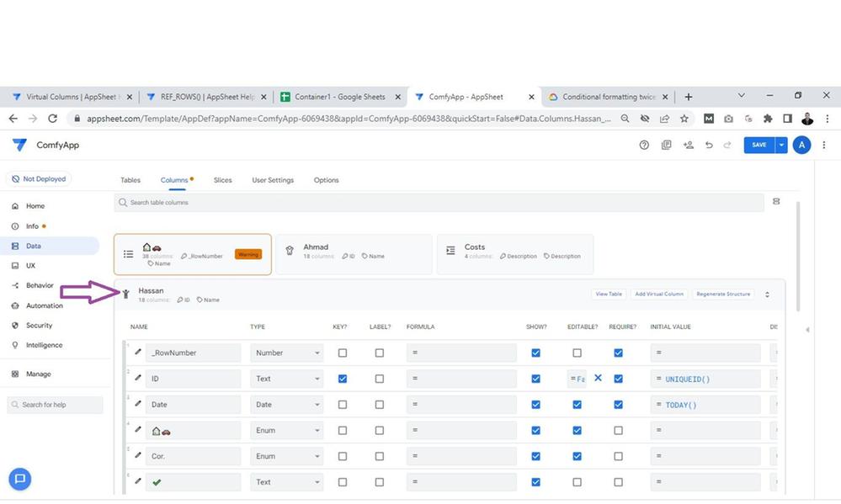The image size is (841, 504).
Task: Open the help question mark icon
Action: 644,145
